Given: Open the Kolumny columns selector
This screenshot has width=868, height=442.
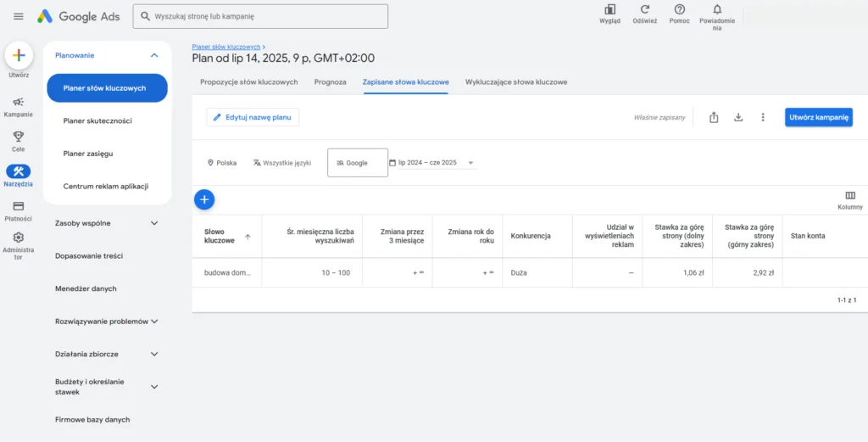Looking at the screenshot, I should [x=850, y=200].
